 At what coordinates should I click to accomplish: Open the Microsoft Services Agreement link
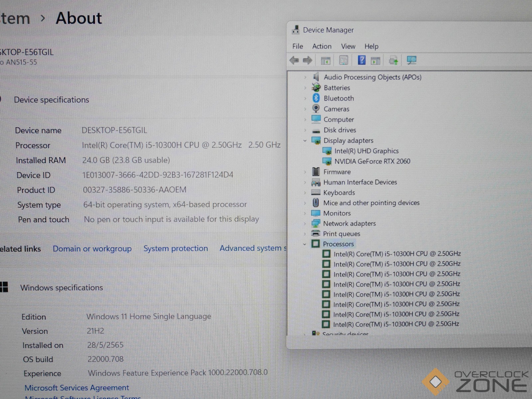[x=77, y=388]
